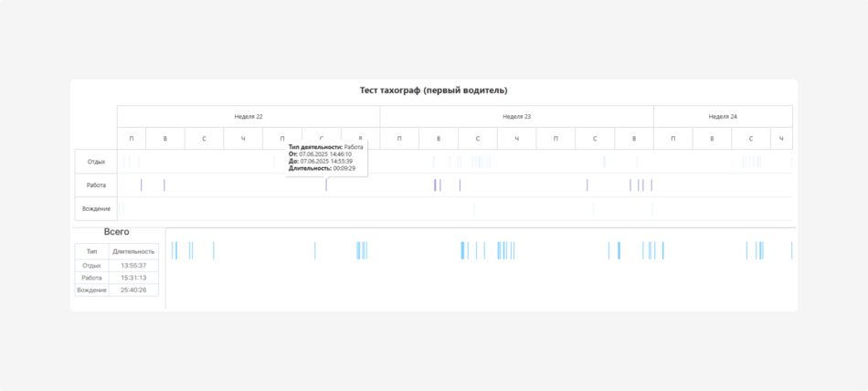
Task: Click the activity details tooltip box
Action: coord(326,158)
